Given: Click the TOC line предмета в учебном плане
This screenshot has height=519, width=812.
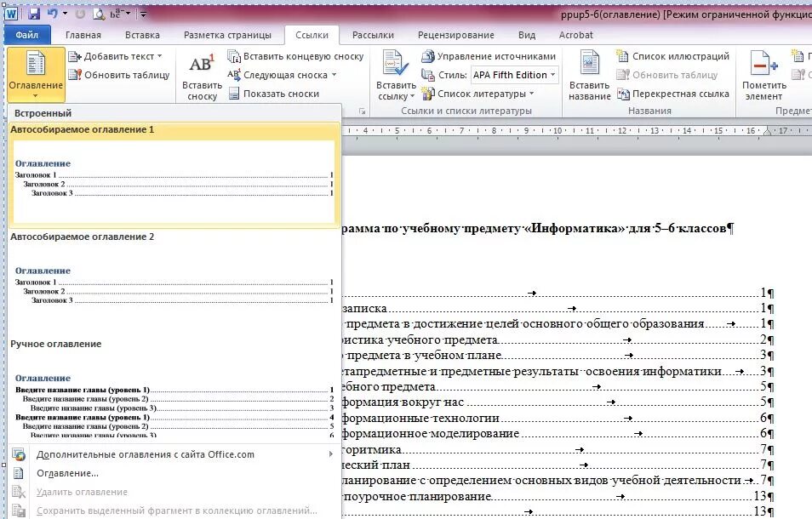Looking at the screenshot, I should 558,355.
